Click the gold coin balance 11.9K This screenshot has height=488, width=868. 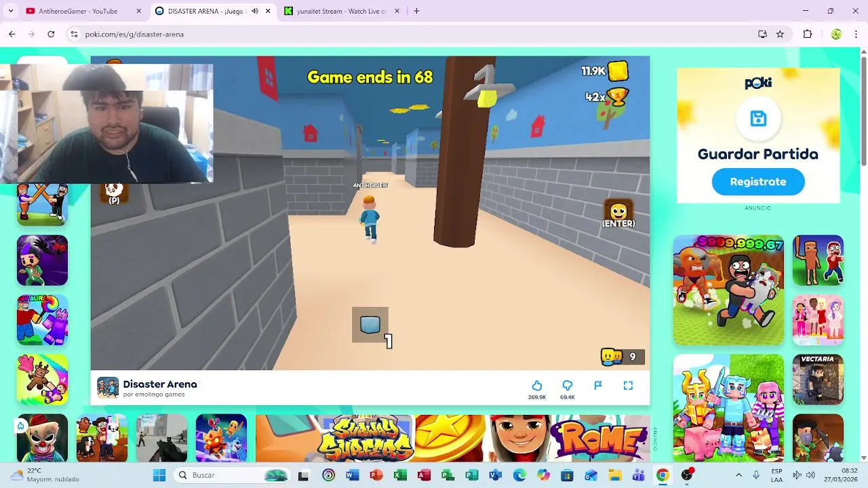(605, 70)
